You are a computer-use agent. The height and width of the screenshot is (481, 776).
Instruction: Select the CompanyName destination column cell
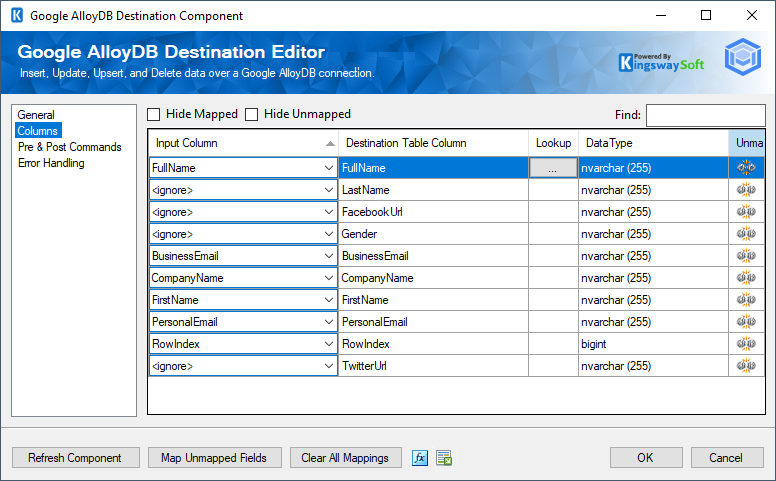tap(433, 278)
